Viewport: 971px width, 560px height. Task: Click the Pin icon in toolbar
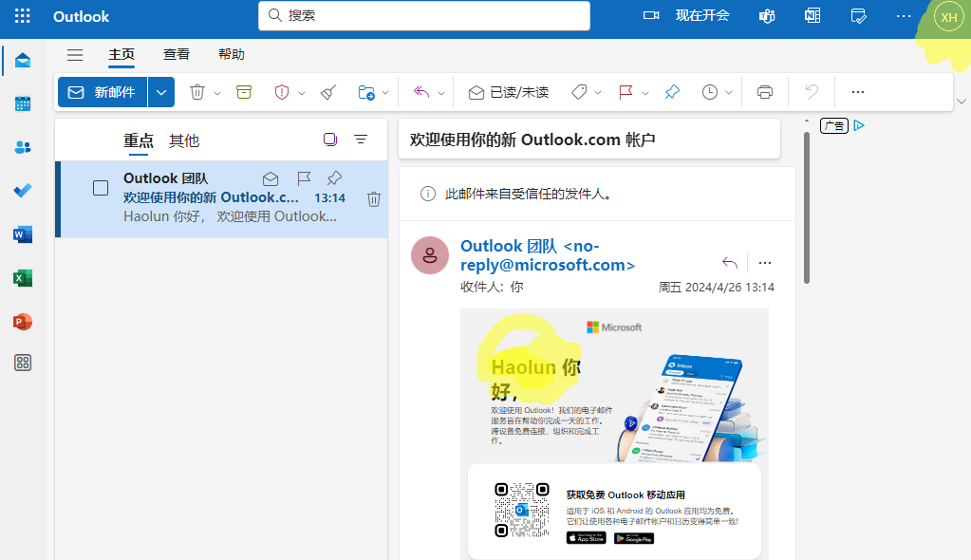point(672,92)
